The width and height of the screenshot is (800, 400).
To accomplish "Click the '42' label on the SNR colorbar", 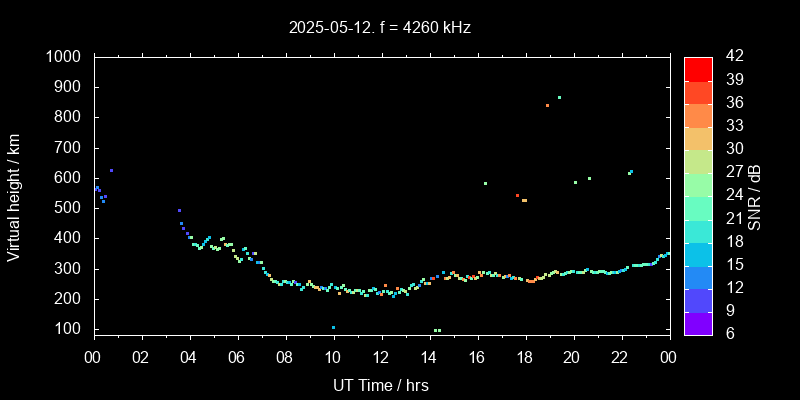I will coord(731,57).
